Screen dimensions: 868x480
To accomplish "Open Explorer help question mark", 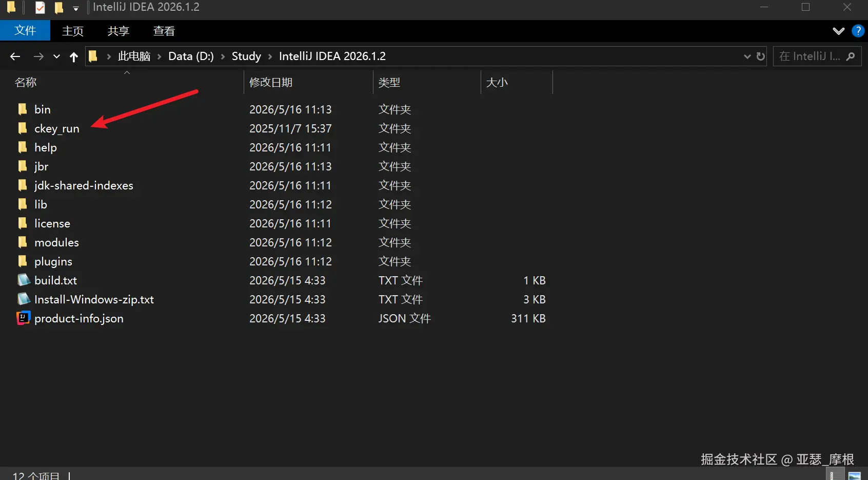I will (x=858, y=31).
